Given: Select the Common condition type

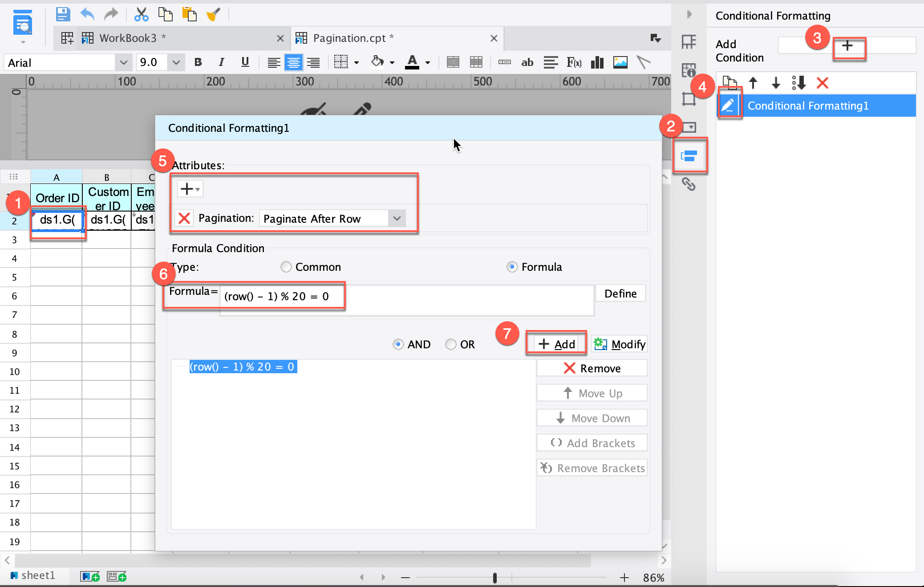Looking at the screenshot, I should pyautogui.click(x=286, y=267).
